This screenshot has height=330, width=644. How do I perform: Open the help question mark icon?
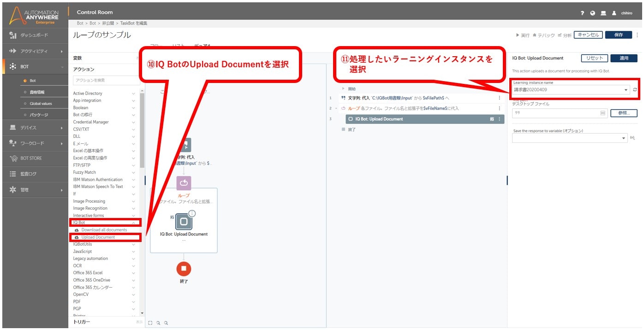[583, 13]
